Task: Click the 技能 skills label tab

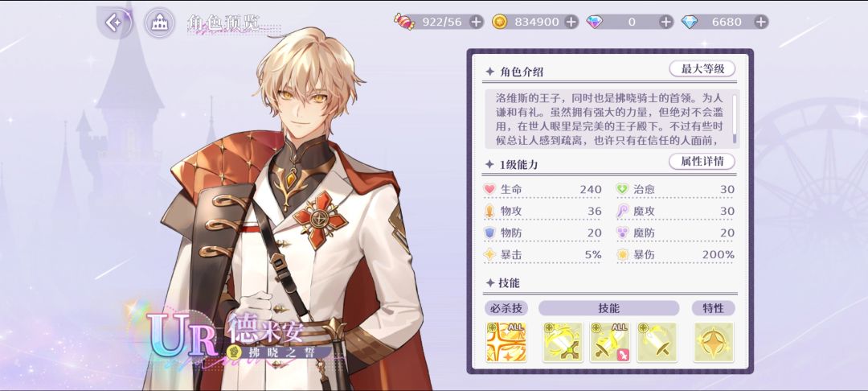Action: tap(609, 308)
